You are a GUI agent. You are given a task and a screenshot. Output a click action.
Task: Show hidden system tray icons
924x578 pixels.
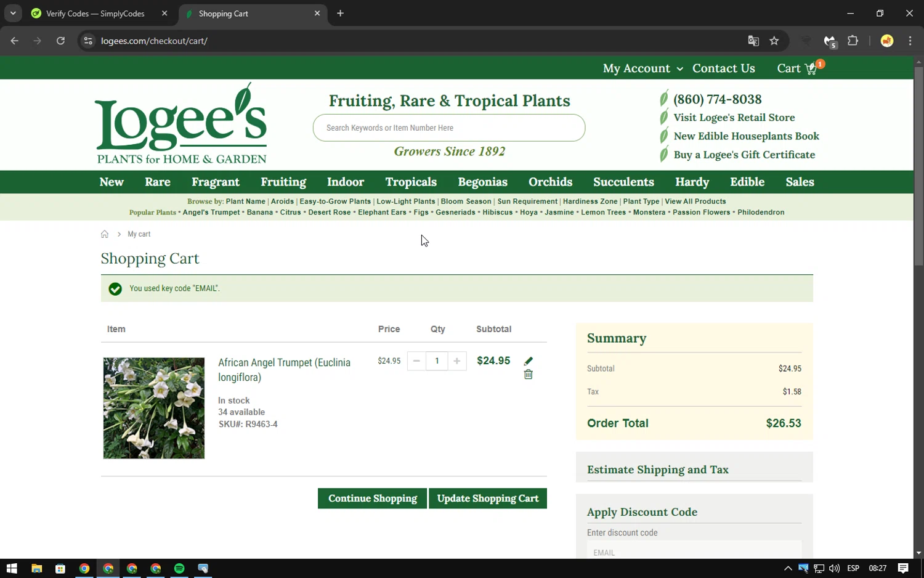pyautogui.click(x=788, y=568)
